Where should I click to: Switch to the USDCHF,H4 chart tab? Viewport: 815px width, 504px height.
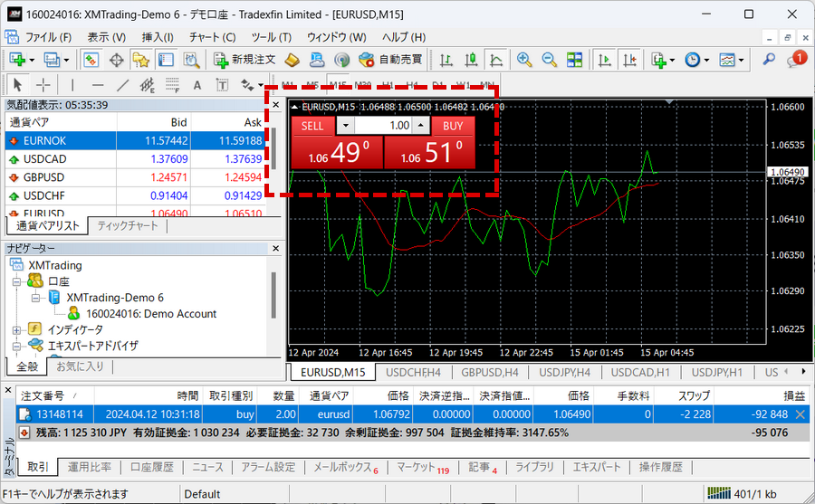coord(413,372)
